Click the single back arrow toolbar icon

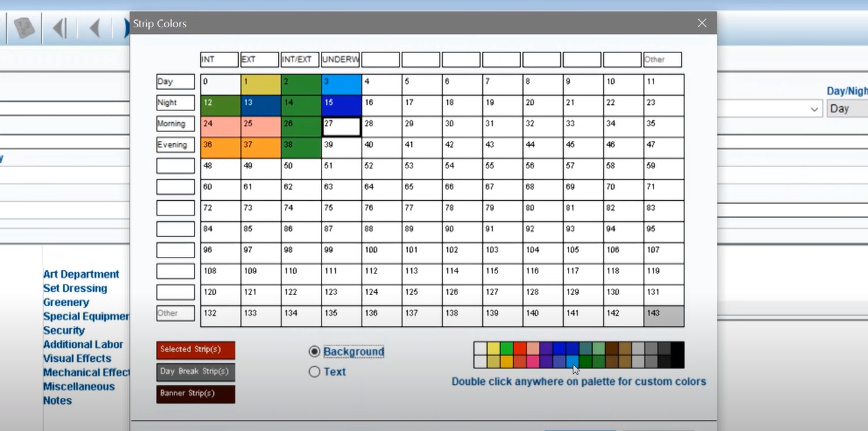click(94, 28)
